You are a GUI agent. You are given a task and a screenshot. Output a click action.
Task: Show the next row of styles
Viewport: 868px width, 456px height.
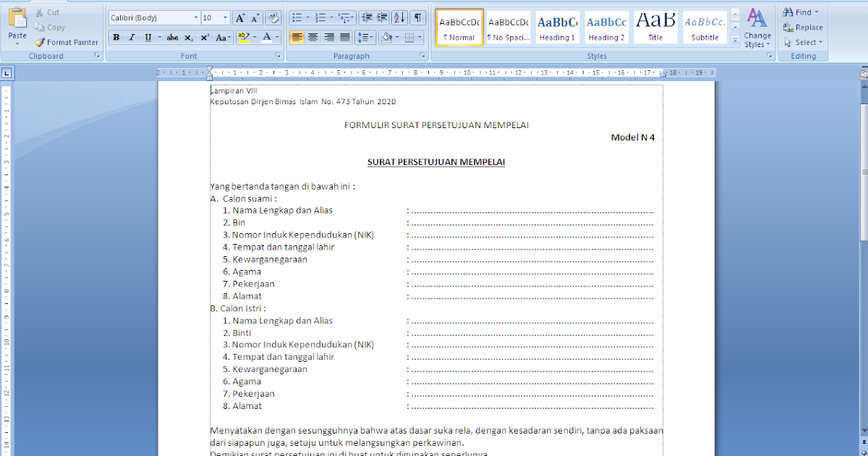click(735, 28)
